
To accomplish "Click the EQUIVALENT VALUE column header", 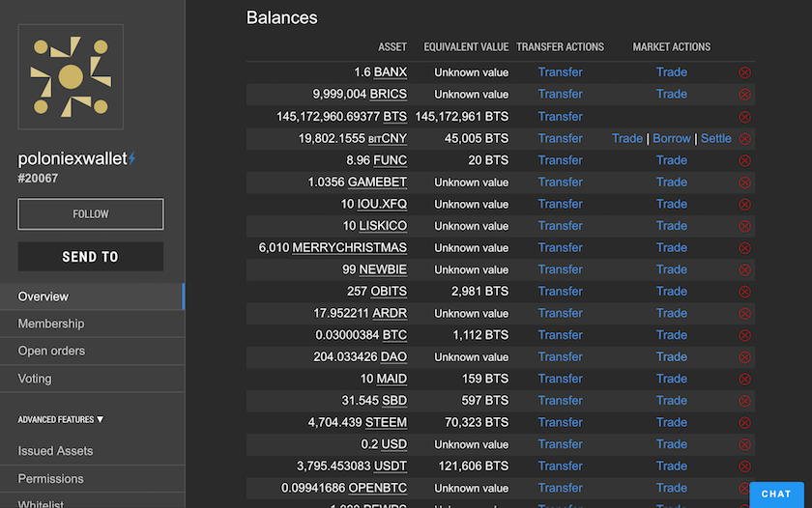I will (466, 47).
